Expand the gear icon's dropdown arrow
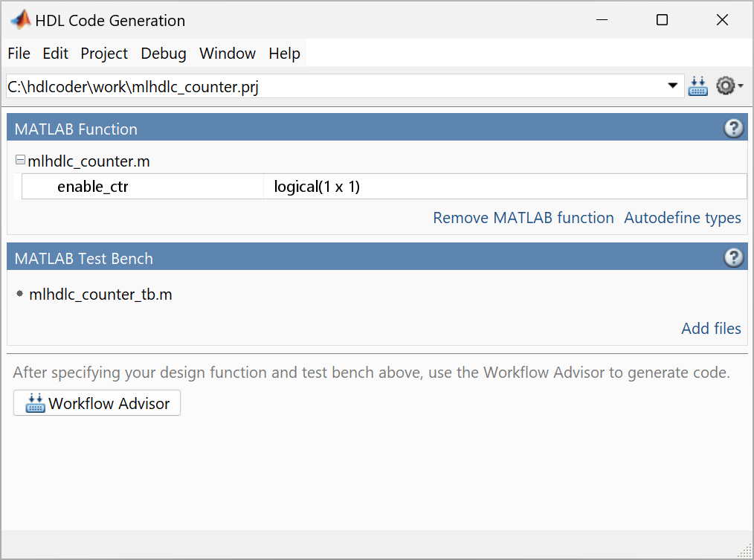 pyautogui.click(x=739, y=86)
